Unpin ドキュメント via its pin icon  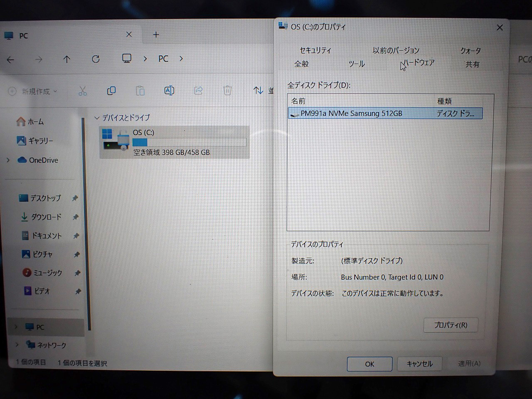(x=76, y=236)
